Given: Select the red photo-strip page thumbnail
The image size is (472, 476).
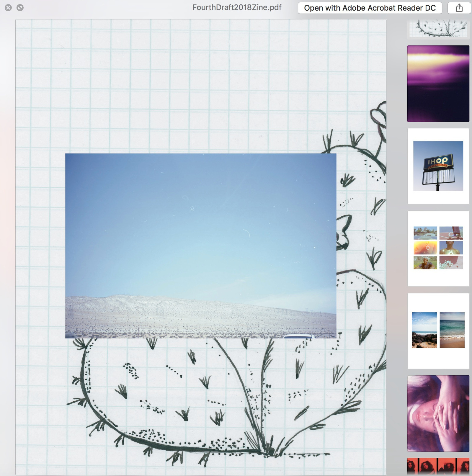Looking at the screenshot, I should click(438, 467).
